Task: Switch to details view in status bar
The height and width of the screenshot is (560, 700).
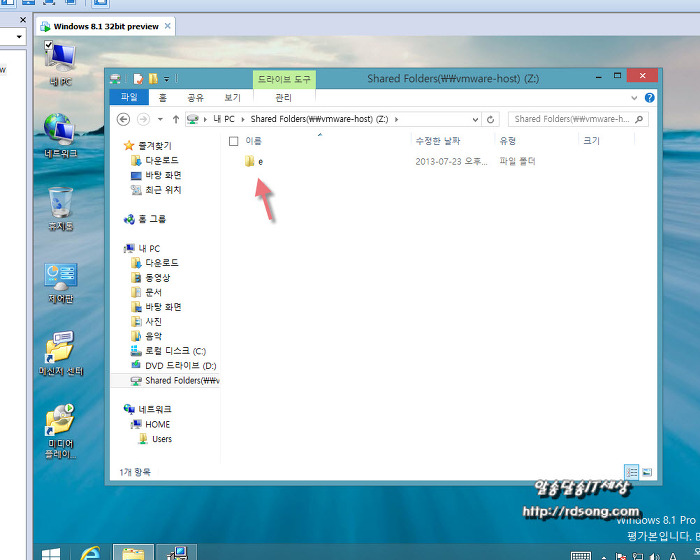Action: (632, 471)
